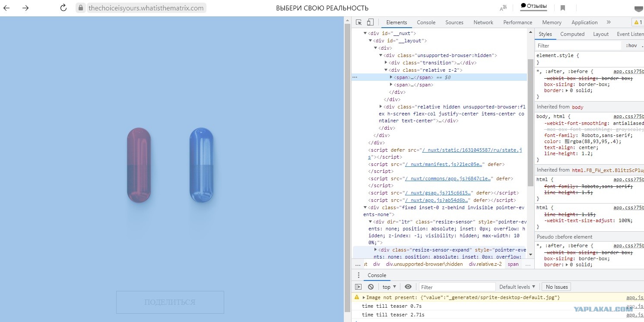644x322 pixels.
Task: Collapse the fixed inset-0 z-behind div
Action: tap(365, 207)
